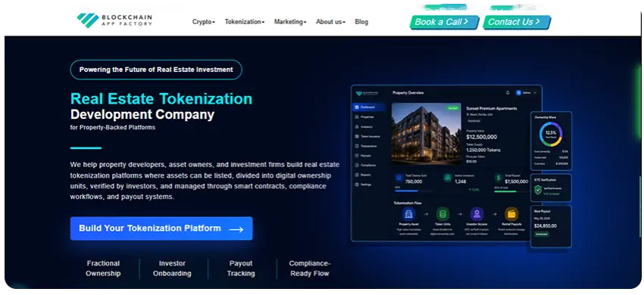Click the 1,250,000 Tokens supply value

coord(483,151)
